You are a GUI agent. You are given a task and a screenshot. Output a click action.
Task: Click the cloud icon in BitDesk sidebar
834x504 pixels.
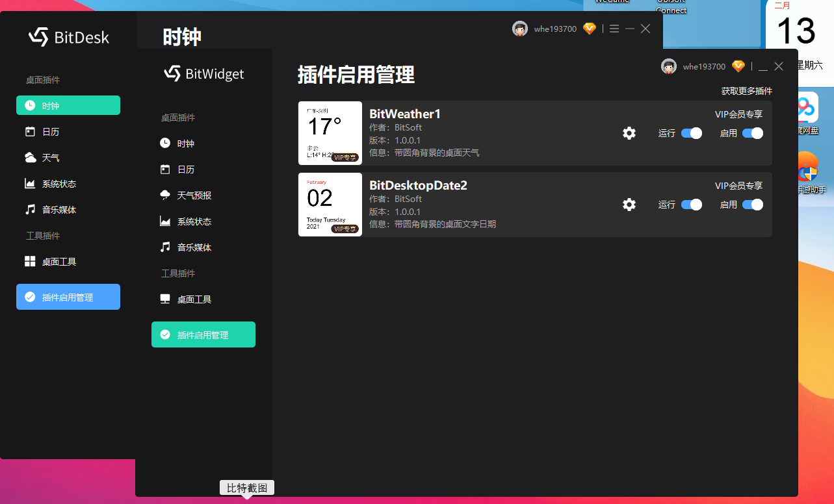[x=30, y=157]
